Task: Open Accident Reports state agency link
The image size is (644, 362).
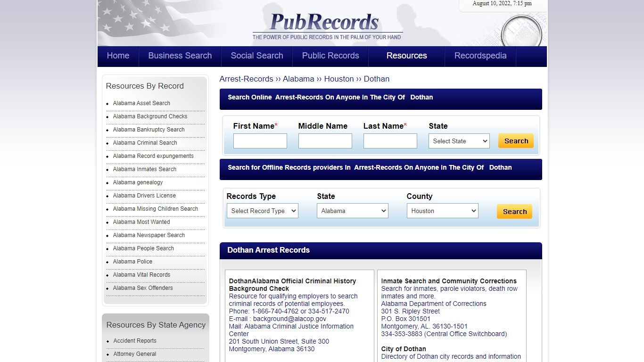Action: (135, 341)
